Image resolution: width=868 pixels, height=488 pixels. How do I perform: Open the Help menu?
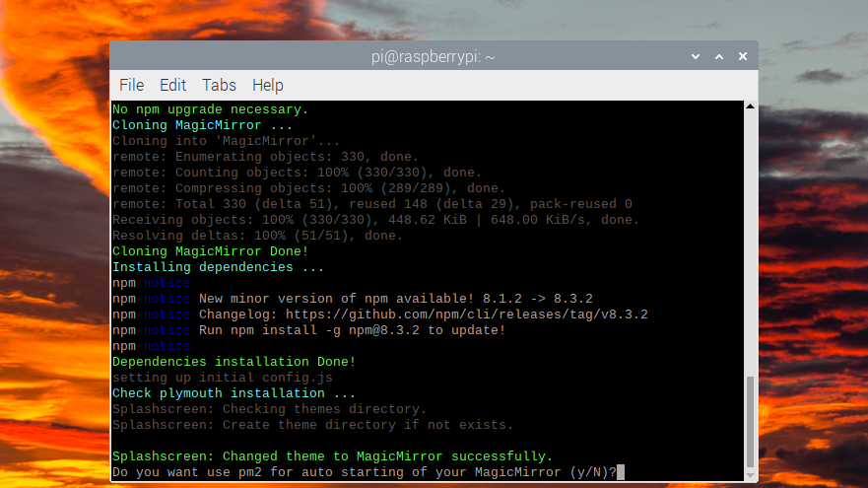pos(267,86)
